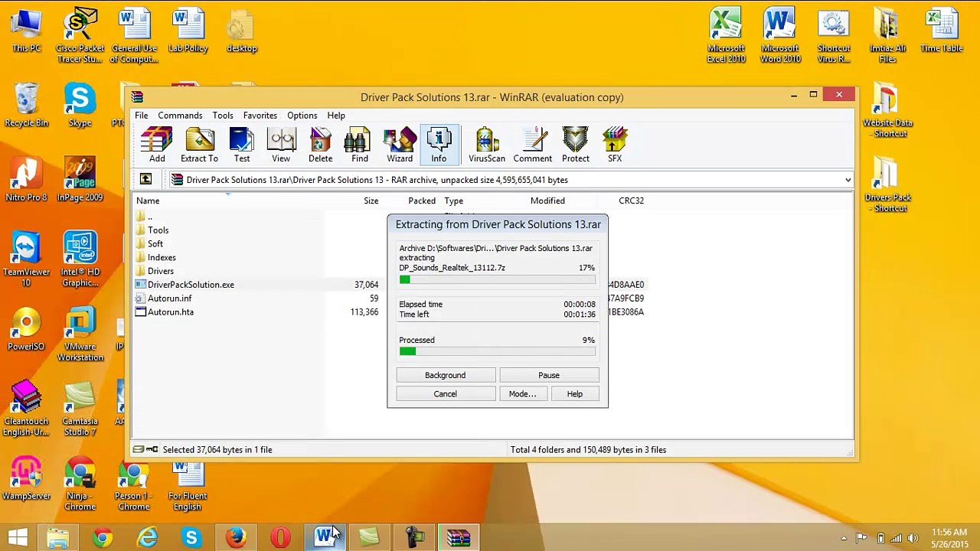Click the Mode... button
This screenshot has width=980, height=551.
point(523,394)
